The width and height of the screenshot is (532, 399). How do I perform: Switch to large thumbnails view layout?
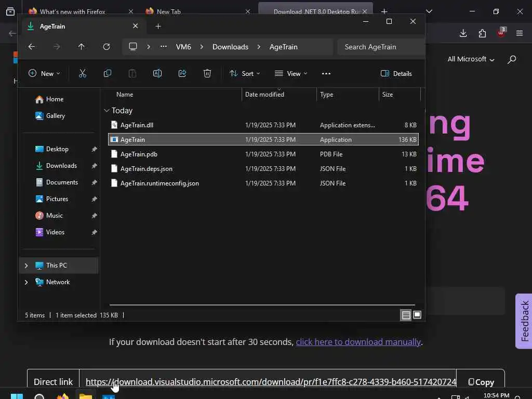click(x=417, y=315)
